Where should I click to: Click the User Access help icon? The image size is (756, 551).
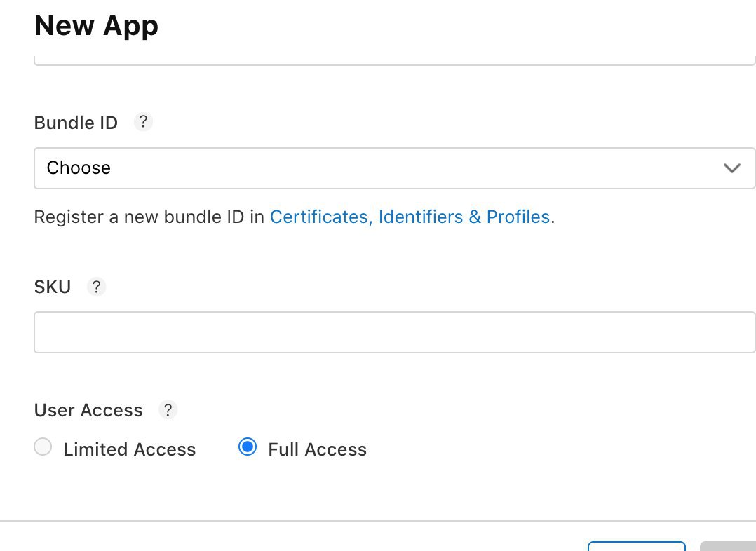click(168, 410)
